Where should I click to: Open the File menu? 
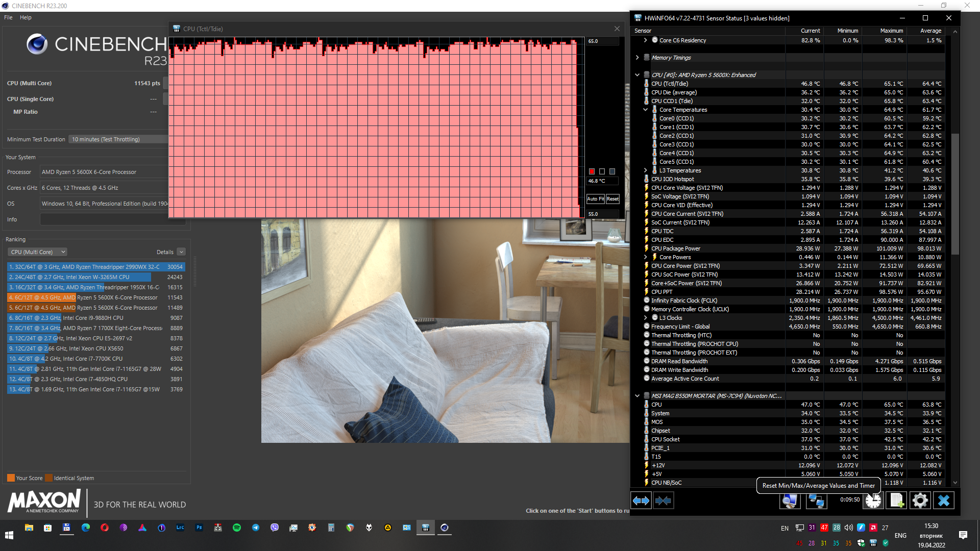click(x=8, y=17)
